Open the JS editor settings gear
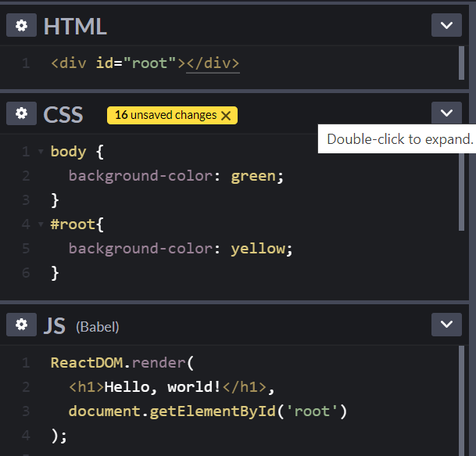Image resolution: width=476 pixels, height=456 pixels. [21, 325]
